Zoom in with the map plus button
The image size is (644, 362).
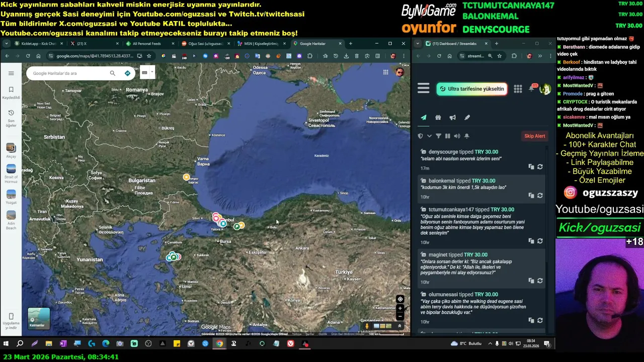point(400,308)
